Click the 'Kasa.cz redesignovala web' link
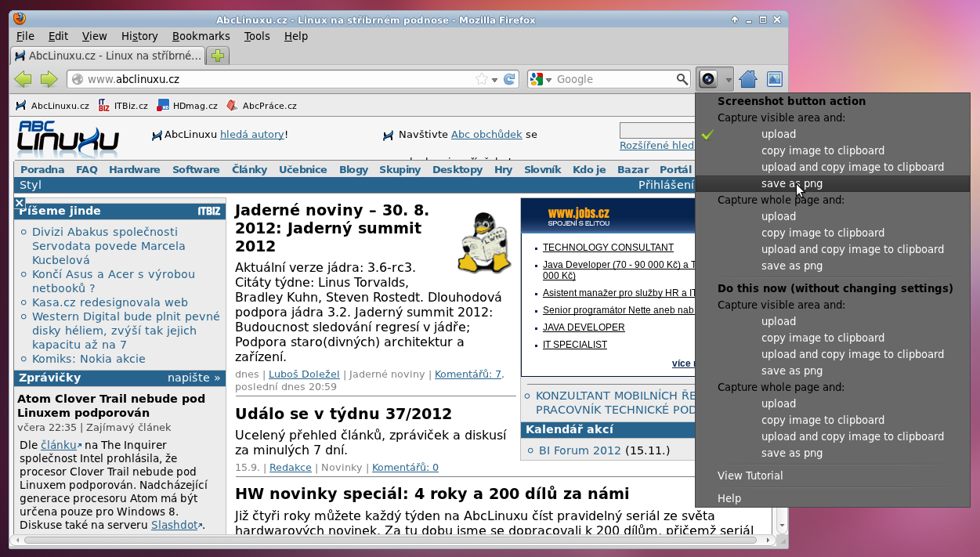This screenshot has width=980, height=557. [x=110, y=302]
